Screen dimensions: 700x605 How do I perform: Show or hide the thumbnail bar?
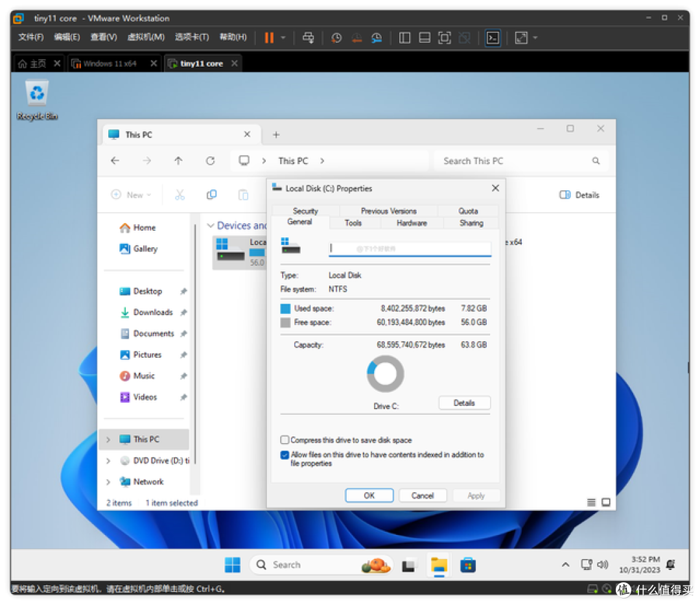(424, 38)
